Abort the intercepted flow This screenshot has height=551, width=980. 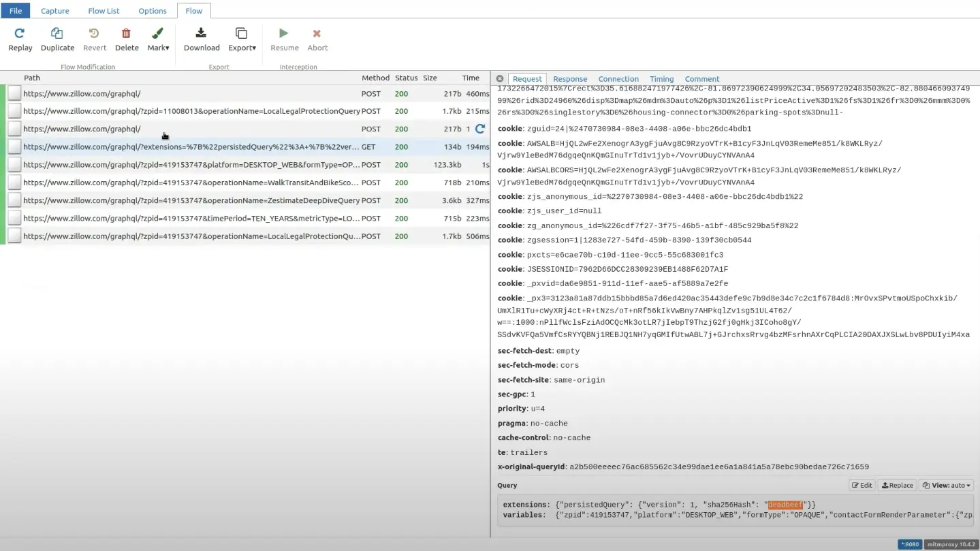[x=317, y=39]
